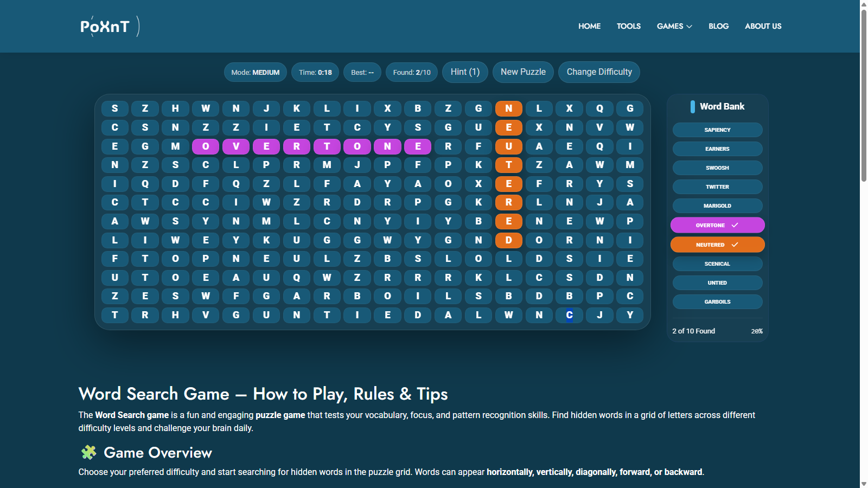Start a New Puzzle

point(523,72)
